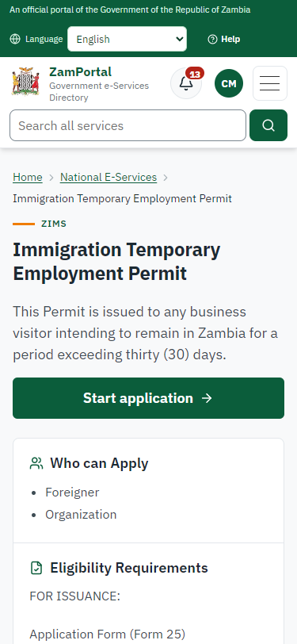Viewport: 297px width, 644px height.
Task: Open the English language dropdown
Action: [x=128, y=39]
